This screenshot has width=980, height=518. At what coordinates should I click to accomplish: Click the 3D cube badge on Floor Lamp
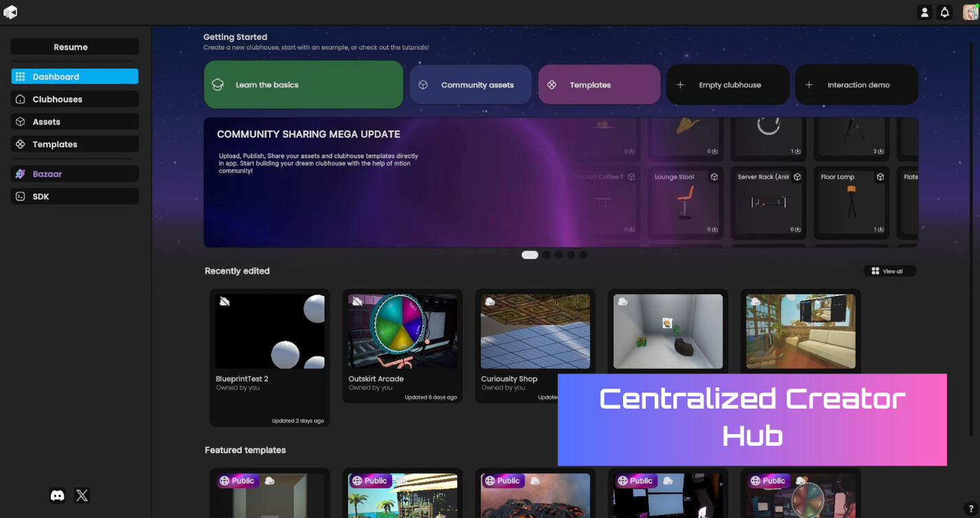tap(880, 176)
